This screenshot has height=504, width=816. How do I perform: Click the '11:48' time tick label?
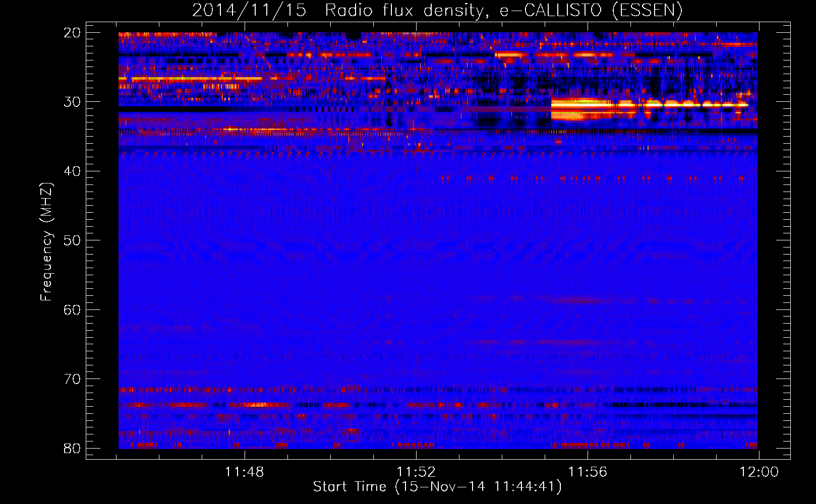tap(245, 472)
